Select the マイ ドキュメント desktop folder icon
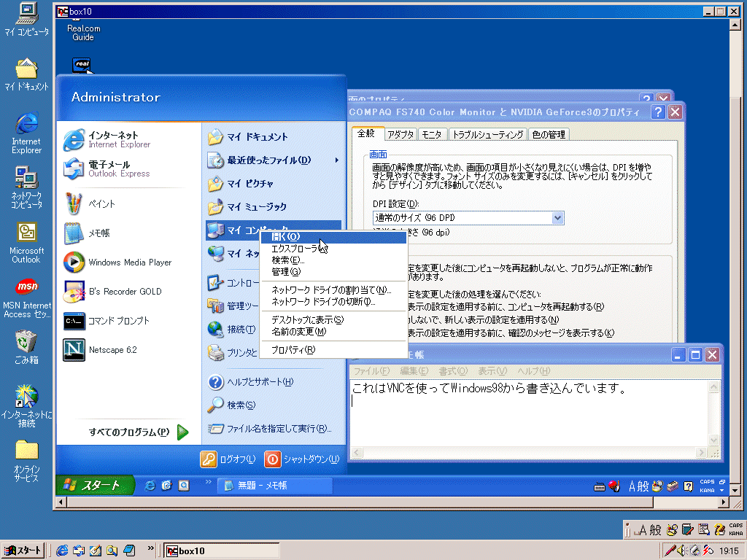Viewport: 747px width, 560px height. pyautogui.click(x=27, y=74)
